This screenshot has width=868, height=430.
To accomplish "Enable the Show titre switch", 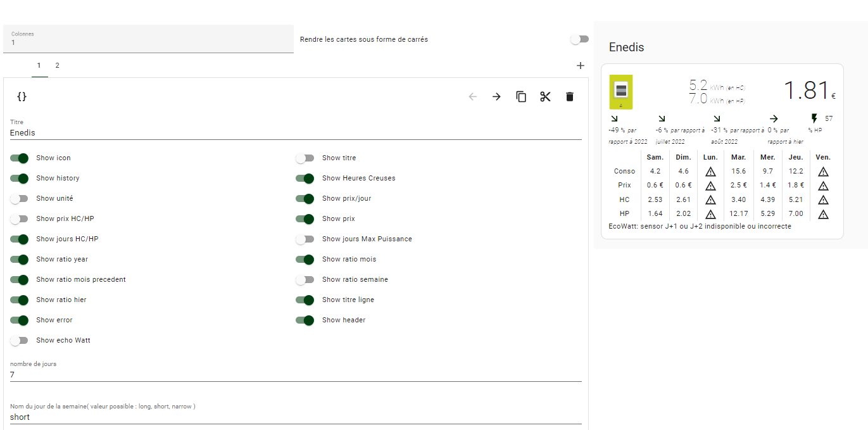I will pyautogui.click(x=305, y=158).
